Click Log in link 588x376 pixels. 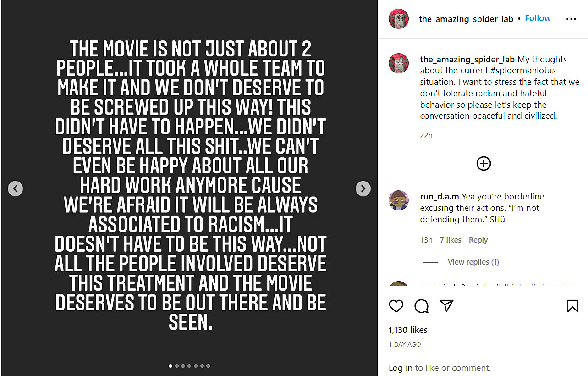pyautogui.click(x=400, y=368)
